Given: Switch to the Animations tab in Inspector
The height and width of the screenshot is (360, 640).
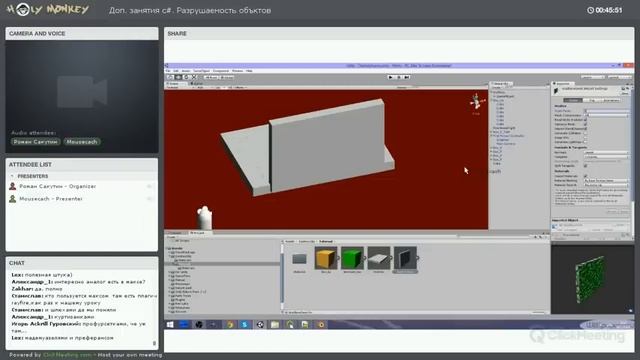Looking at the screenshot, I should pyautogui.click(x=611, y=100).
